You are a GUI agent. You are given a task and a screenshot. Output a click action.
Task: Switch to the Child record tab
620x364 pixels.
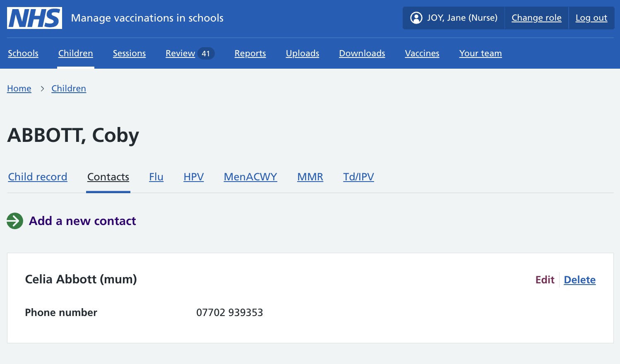(x=38, y=177)
